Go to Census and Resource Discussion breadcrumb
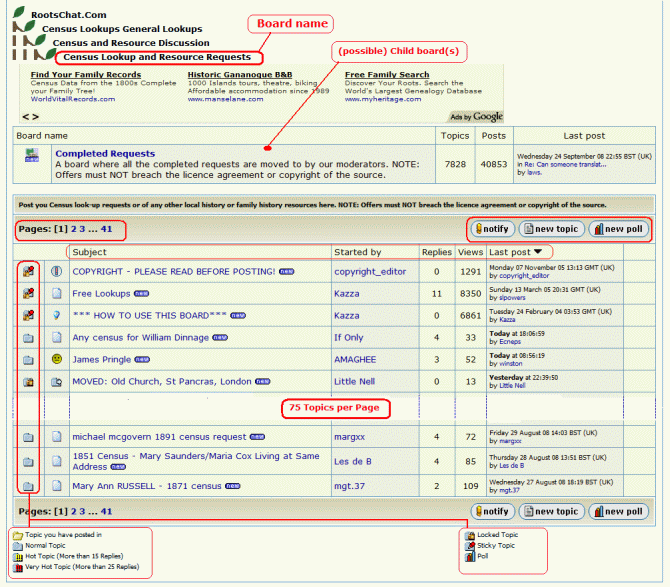This screenshot has height=587, width=670. click(x=131, y=43)
